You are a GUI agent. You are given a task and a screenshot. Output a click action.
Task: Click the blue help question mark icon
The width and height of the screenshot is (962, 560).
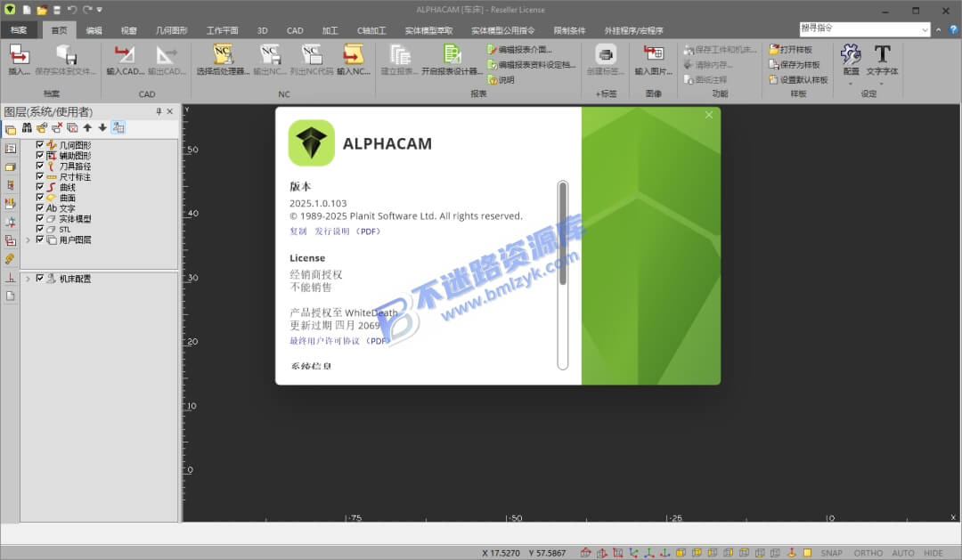[953, 29]
